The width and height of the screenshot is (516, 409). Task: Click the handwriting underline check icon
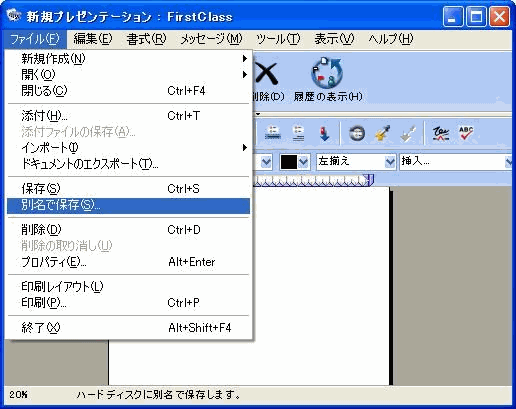441,134
